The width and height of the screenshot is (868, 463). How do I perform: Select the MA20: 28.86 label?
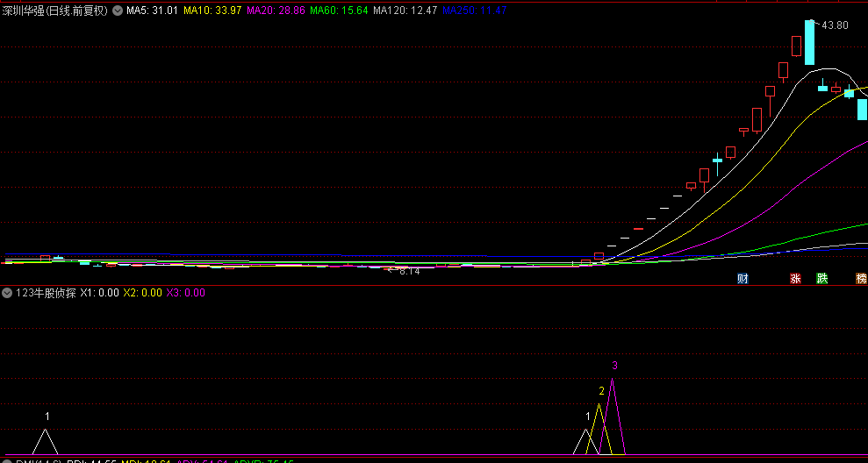coord(276,10)
